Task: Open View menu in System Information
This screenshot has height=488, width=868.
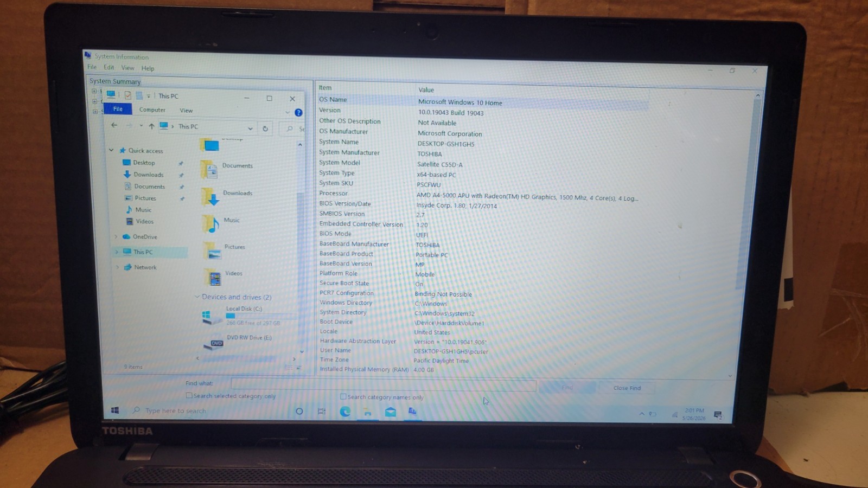Action: coord(127,68)
